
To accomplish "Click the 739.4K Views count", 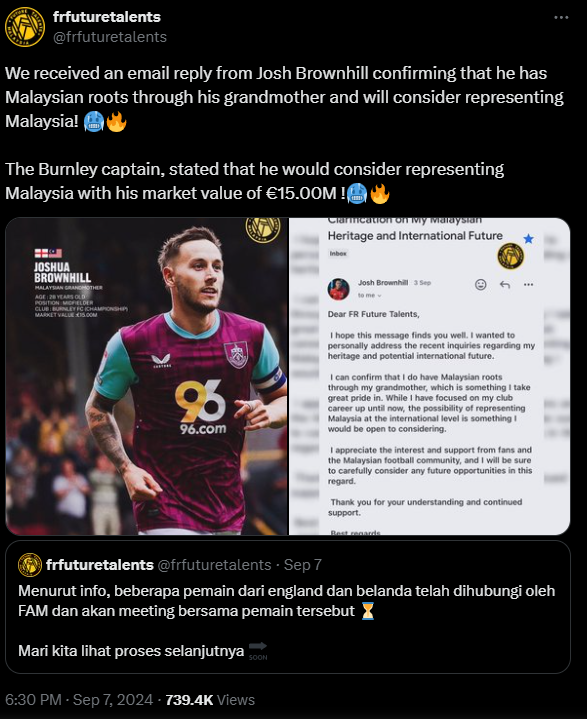I will (210, 700).
